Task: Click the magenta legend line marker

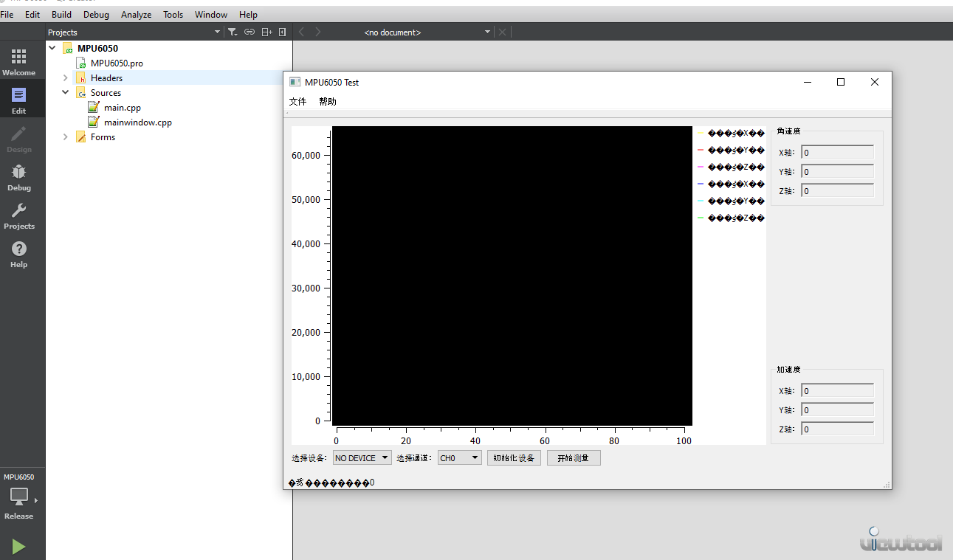Action: coord(701,167)
